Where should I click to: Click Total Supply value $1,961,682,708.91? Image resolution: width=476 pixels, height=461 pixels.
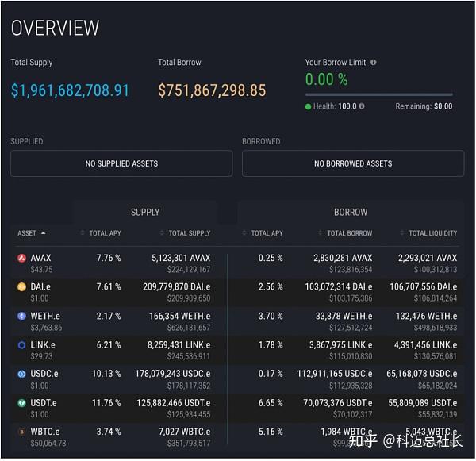[x=70, y=90]
